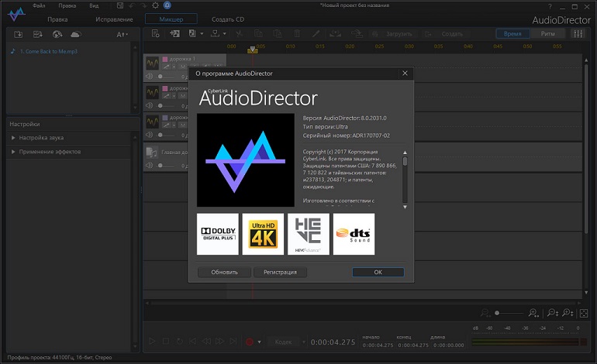The height and width of the screenshot is (364, 597).
Task: Open the At sort dropdown in library
Action: [x=123, y=35]
